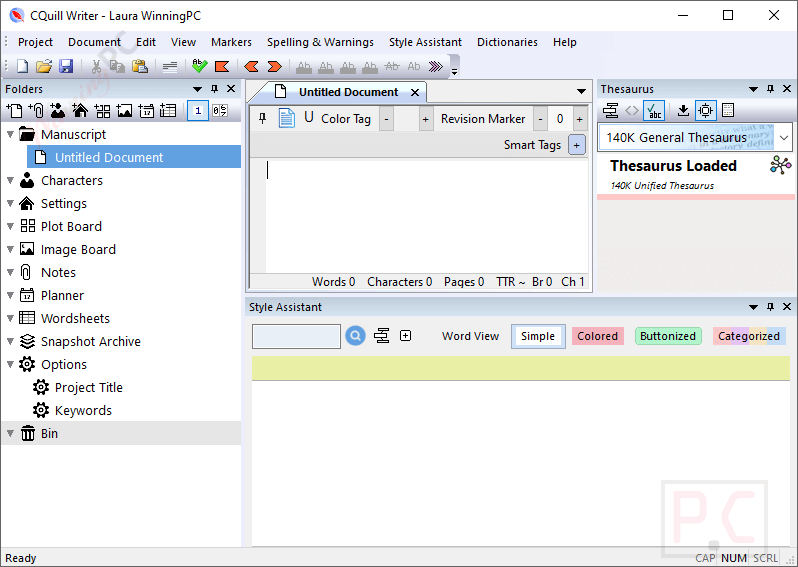798x567 pixels.
Task: Add a new character in Folders toolbar
Action: (x=58, y=110)
